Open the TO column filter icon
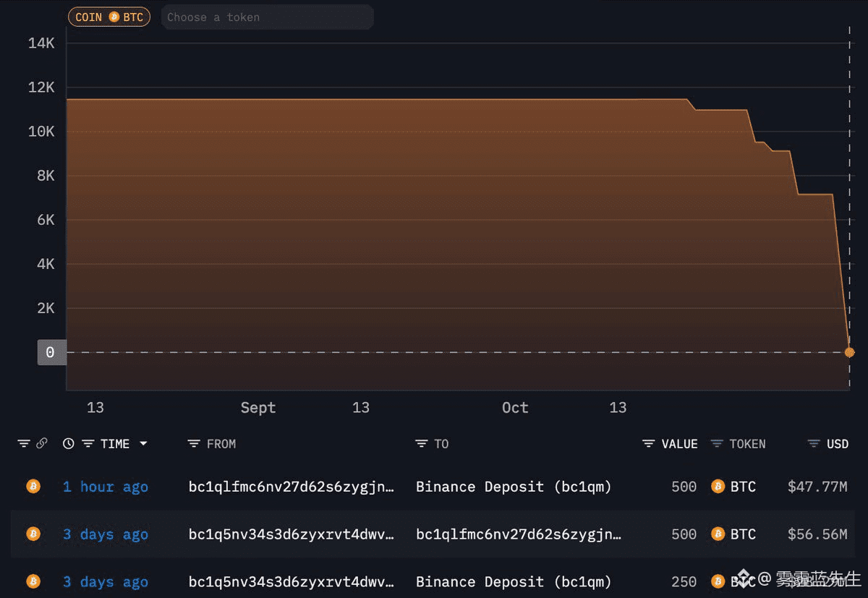The width and height of the screenshot is (868, 598). [422, 444]
